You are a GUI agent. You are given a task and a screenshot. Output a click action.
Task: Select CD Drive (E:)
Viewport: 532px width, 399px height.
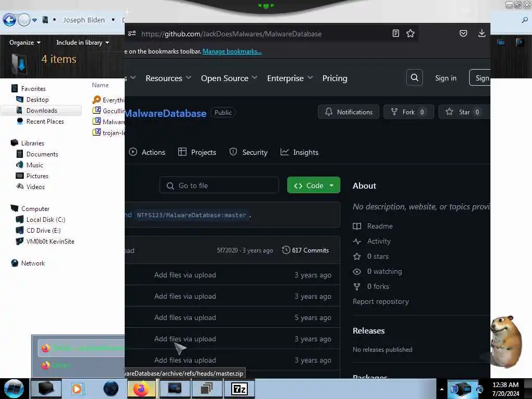click(x=38, y=230)
